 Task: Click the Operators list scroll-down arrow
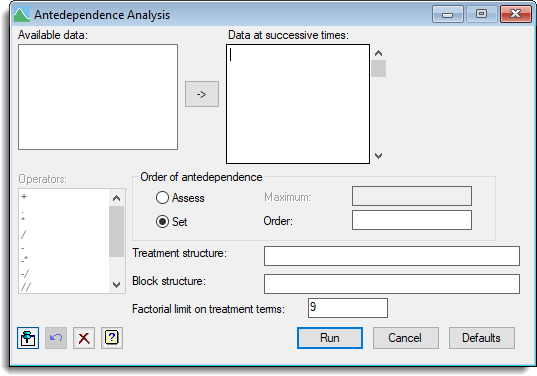pyautogui.click(x=116, y=285)
